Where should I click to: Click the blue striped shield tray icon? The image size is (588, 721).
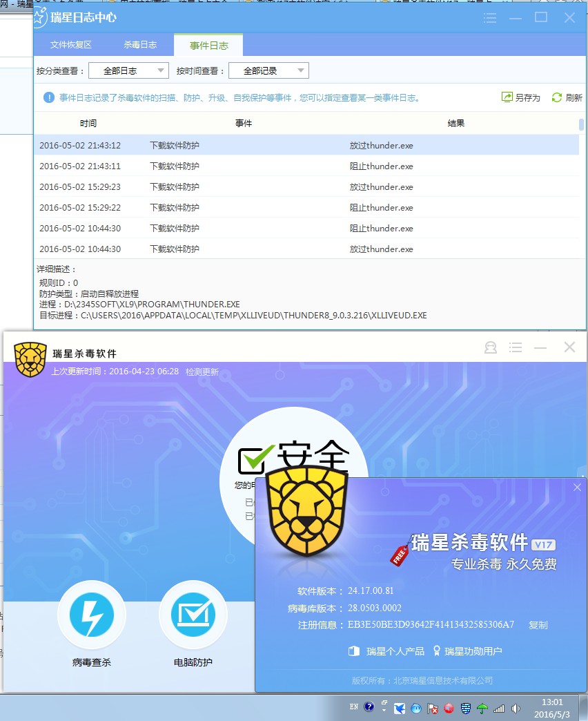pos(465,709)
